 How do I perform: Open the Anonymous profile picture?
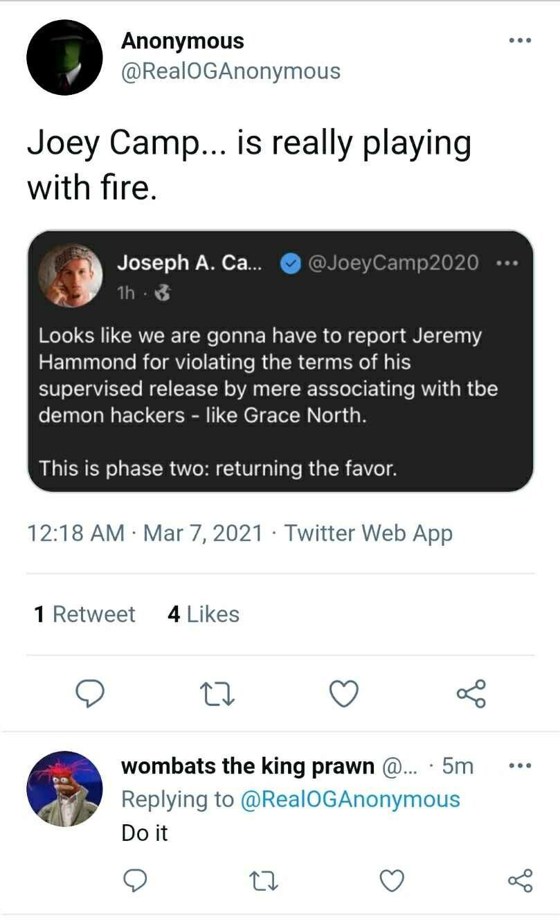pyautogui.click(x=64, y=57)
